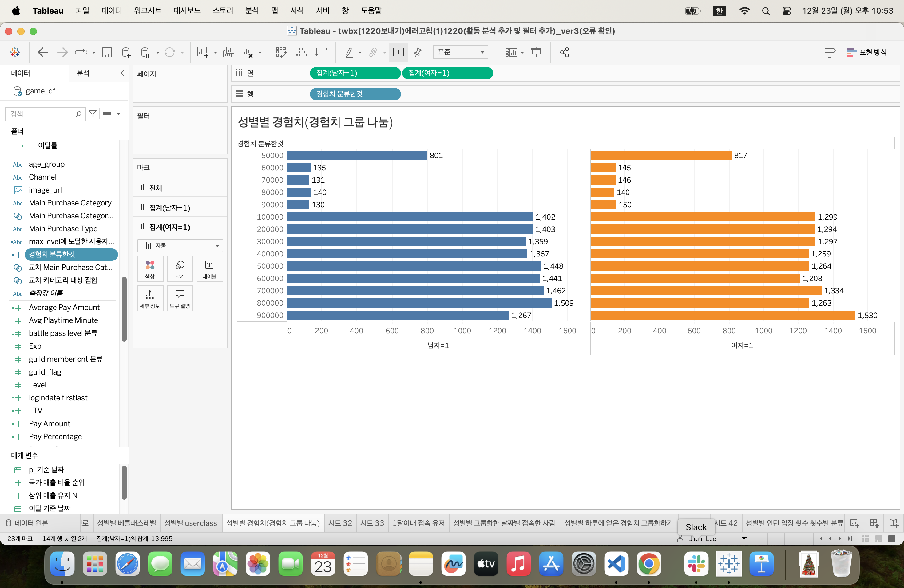Select the game_df data source
The height and width of the screenshot is (588, 904).
40,91
